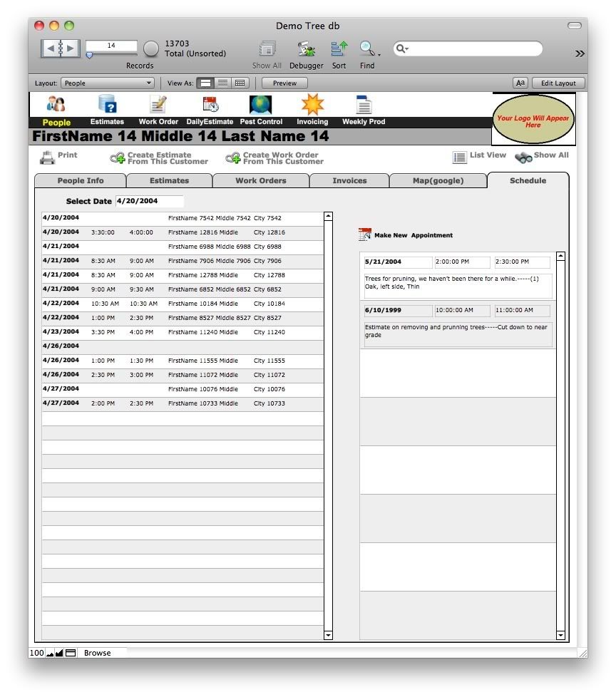Toggle the Preview mode button
The height and width of the screenshot is (697, 616).
[x=284, y=83]
